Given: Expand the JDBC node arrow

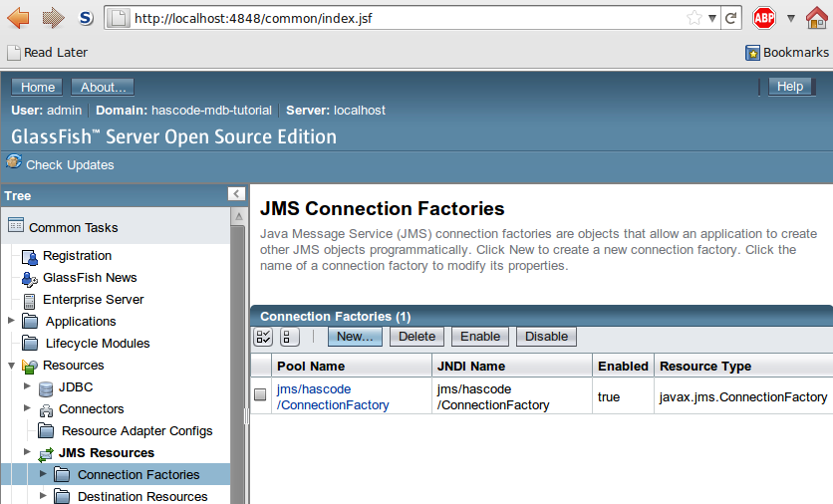Looking at the screenshot, I should tap(27, 386).
